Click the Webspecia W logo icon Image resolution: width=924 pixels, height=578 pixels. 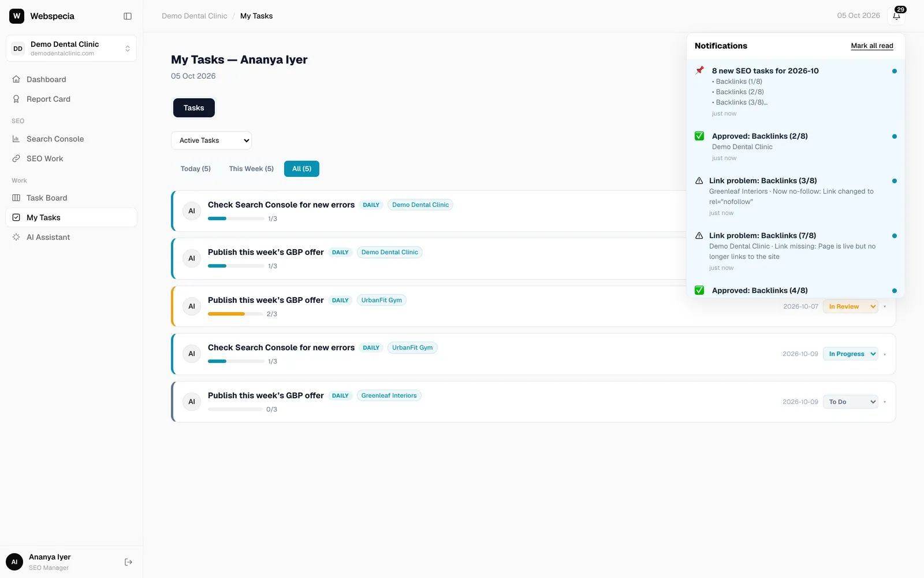17,16
